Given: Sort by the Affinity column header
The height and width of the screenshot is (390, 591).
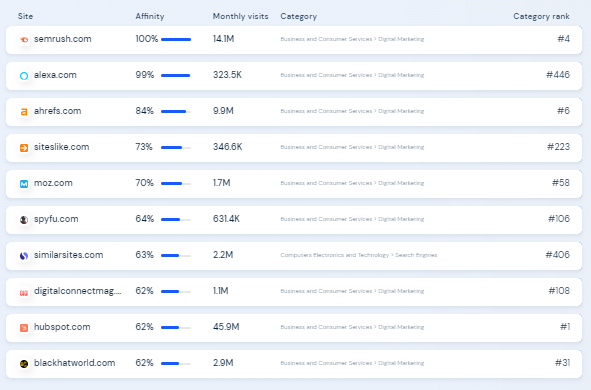Looking at the screenshot, I should click(150, 16).
